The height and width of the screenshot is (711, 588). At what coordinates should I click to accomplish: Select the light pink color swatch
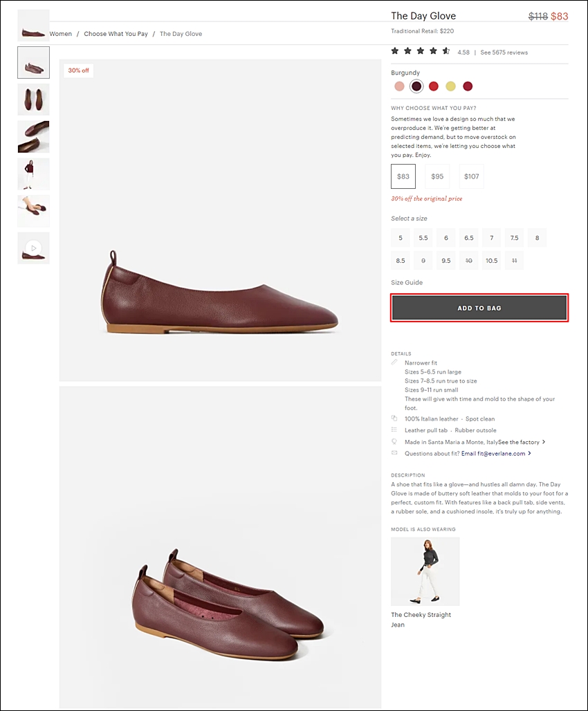click(399, 86)
